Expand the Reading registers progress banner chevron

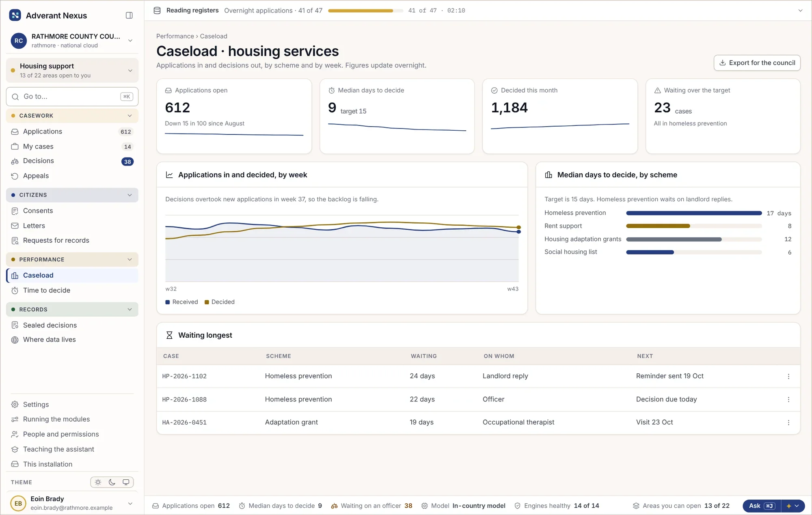pyautogui.click(x=800, y=11)
